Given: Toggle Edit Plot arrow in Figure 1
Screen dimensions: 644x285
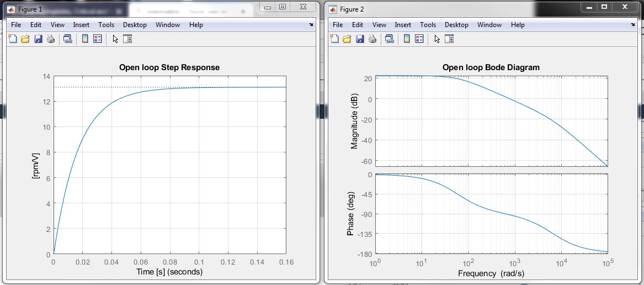Looking at the screenshot, I should point(115,39).
